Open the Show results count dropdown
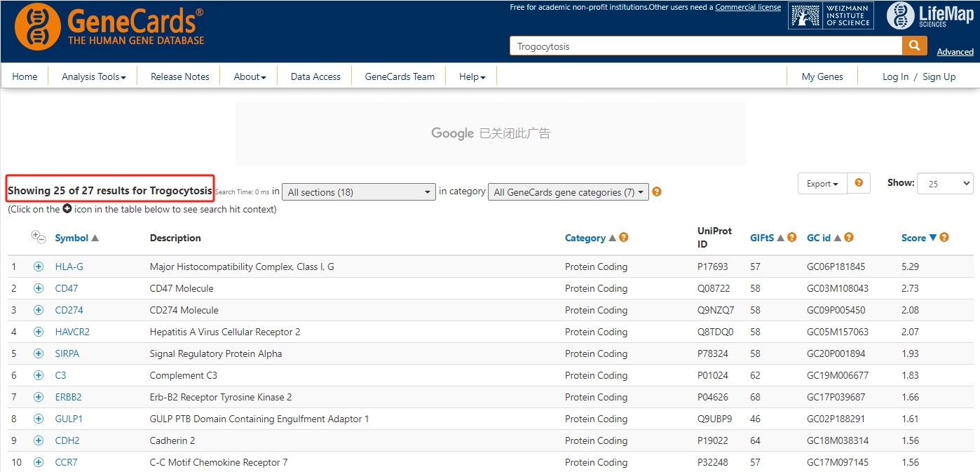 click(x=944, y=184)
